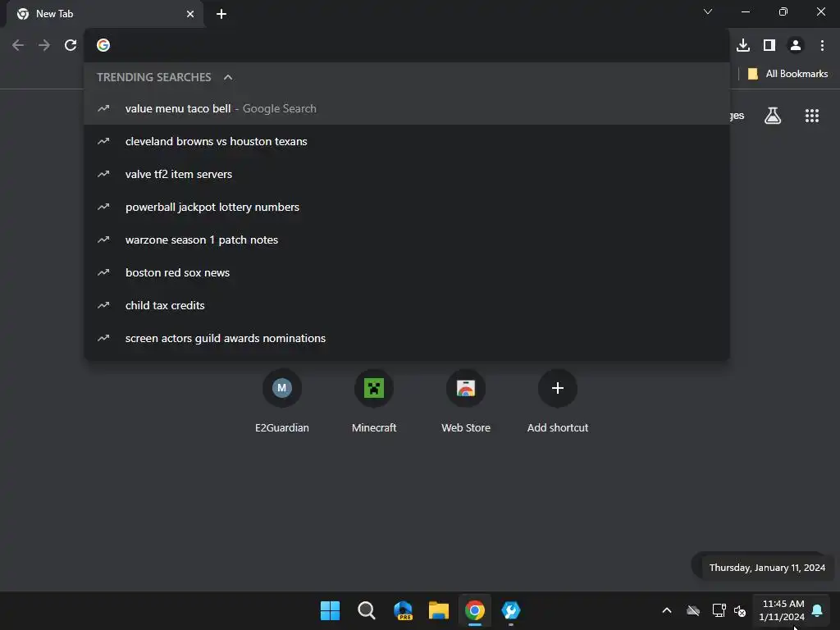
Task: Open a new tab with the plus button
Action: click(x=221, y=14)
